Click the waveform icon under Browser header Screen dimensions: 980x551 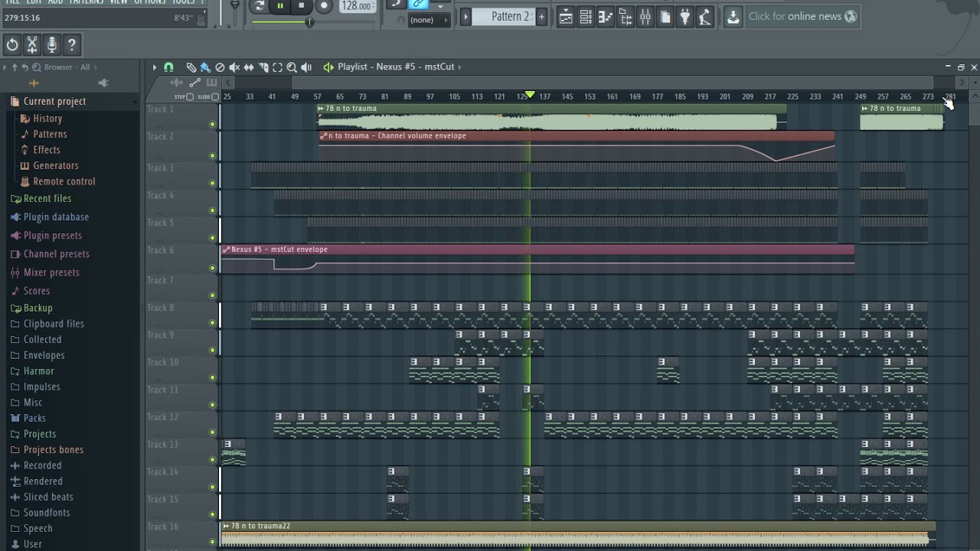point(34,83)
